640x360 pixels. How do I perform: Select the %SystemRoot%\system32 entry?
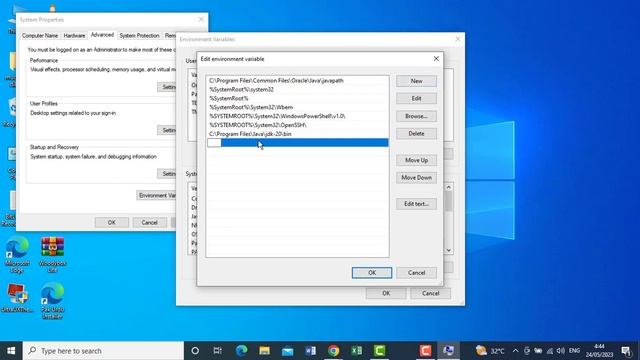[x=298, y=89]
